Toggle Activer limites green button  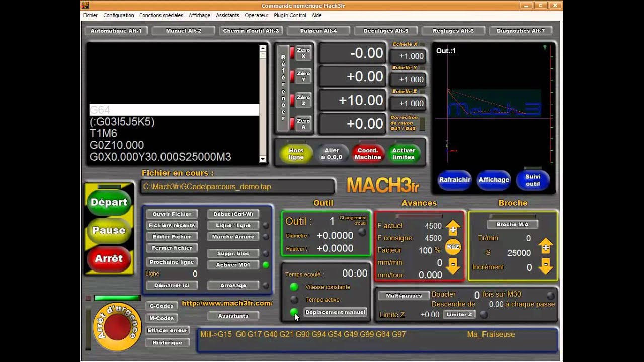pos(404,154)
